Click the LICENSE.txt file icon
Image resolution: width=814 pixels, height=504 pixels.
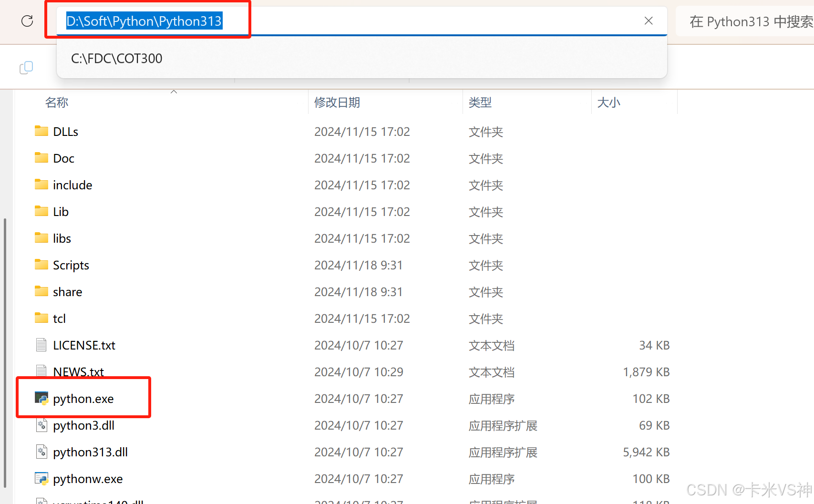pyautogui.click(x=41, y=345)
